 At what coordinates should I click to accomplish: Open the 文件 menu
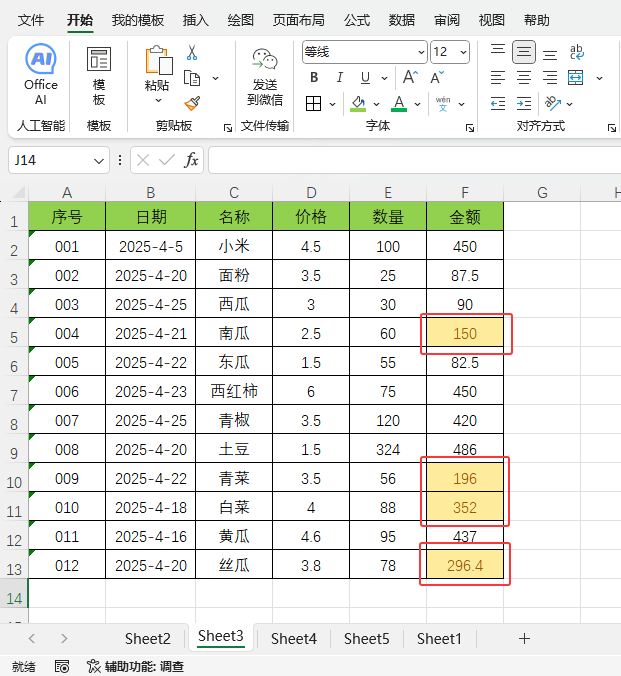pos(31,20)
